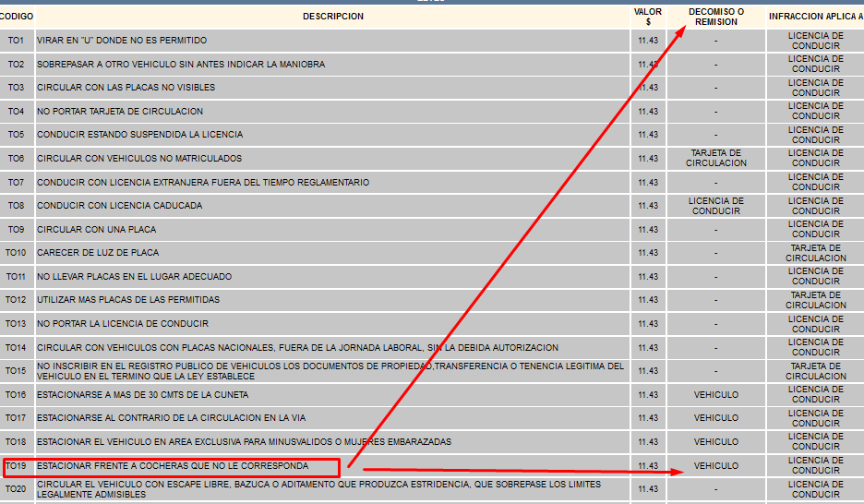The image size is (864, 504).
Task: Select code cell TO11
Action: pyautogui.click(x=16, y=277)
